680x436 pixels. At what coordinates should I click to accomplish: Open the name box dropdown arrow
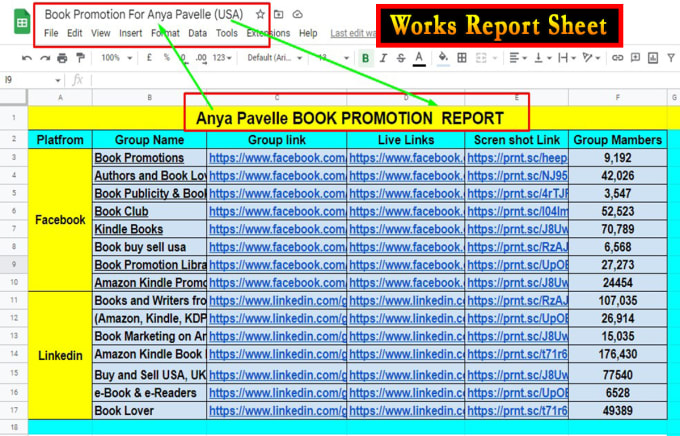click(58, 80)
